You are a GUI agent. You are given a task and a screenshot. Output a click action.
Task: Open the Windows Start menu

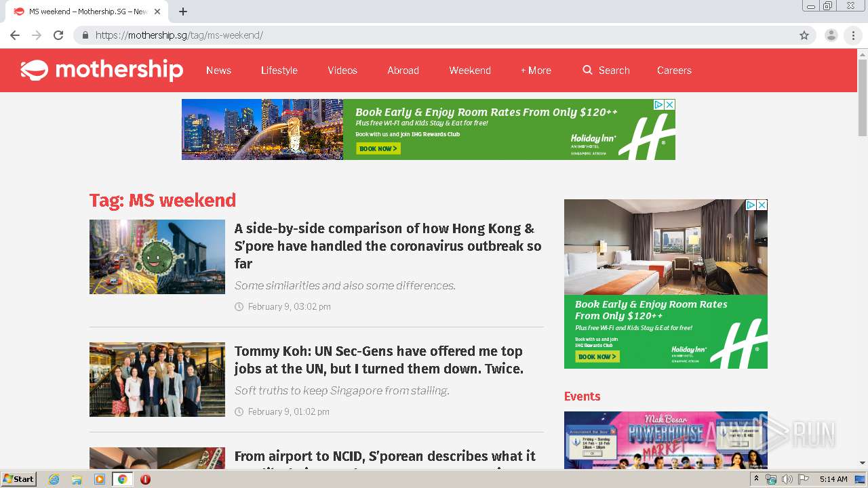[19, 479]
